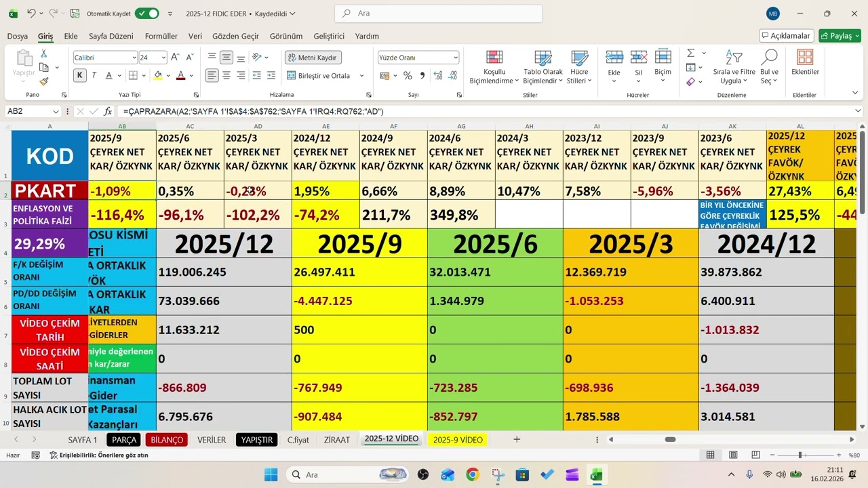Toggle left text alignment

212,75
